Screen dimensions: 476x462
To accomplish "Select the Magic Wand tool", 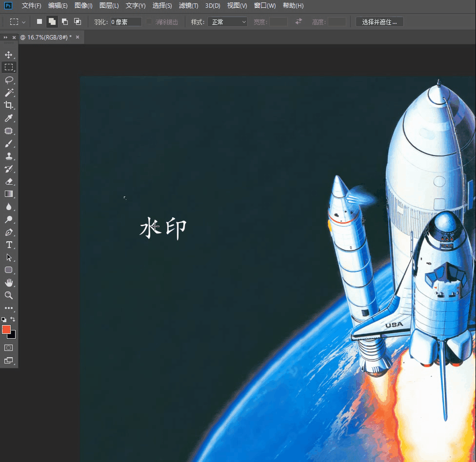I will 9,93.
